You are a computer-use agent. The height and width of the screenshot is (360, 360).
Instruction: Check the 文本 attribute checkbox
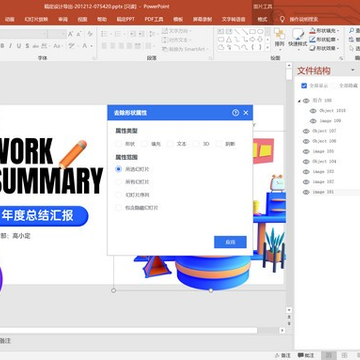coord(170,144)
